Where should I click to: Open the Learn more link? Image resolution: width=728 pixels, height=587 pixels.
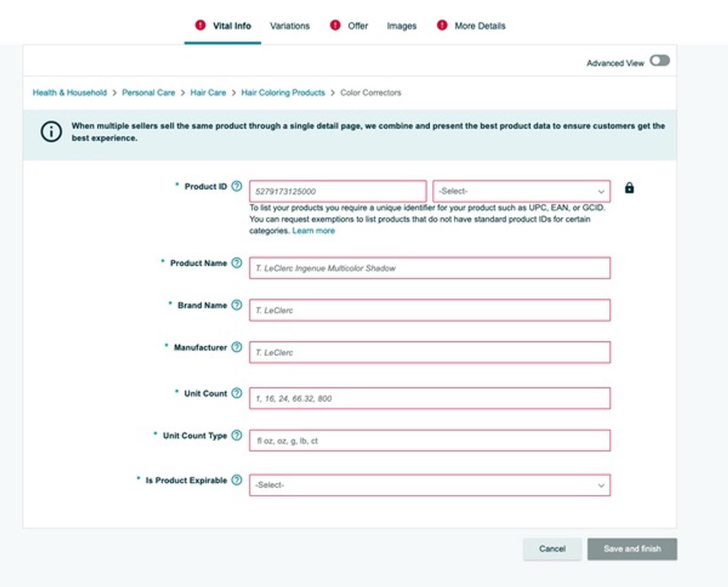pyautogui.click(x=314, y=230)
